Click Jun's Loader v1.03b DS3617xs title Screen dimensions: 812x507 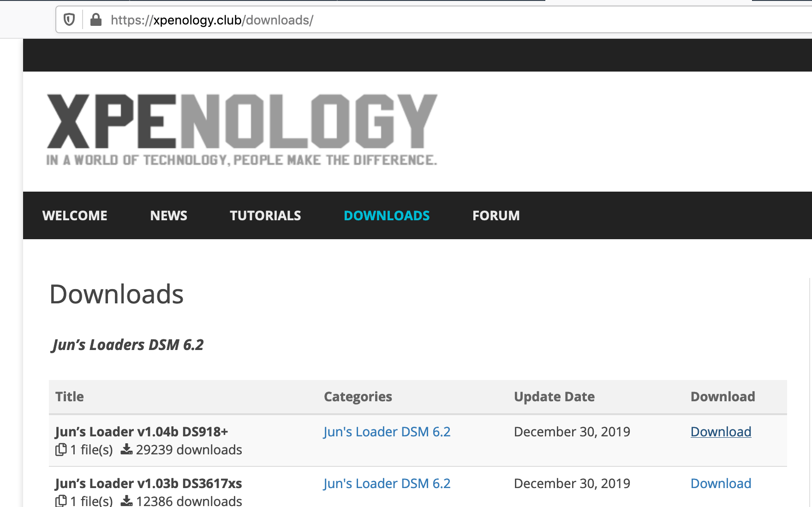[x=149, y=483]
